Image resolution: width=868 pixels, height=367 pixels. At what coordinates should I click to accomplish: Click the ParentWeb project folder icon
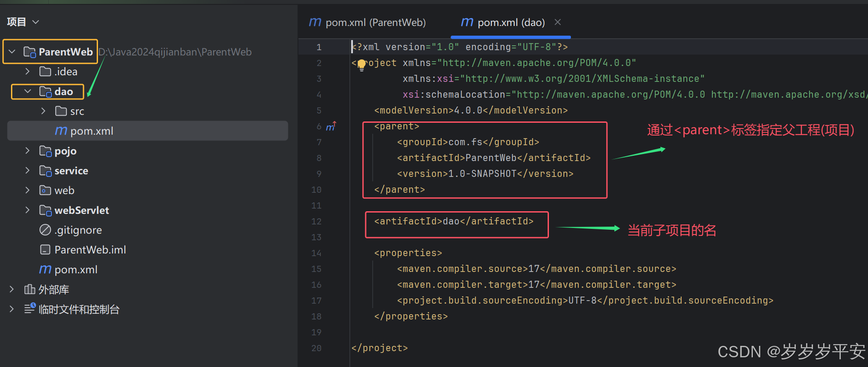click(x=29, y=52)
